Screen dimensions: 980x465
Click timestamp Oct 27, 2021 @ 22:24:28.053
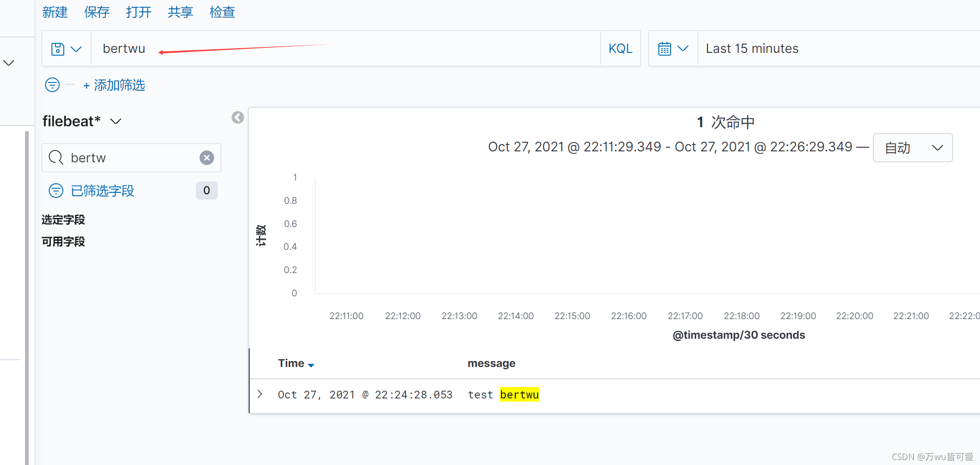tap(365, 395)
